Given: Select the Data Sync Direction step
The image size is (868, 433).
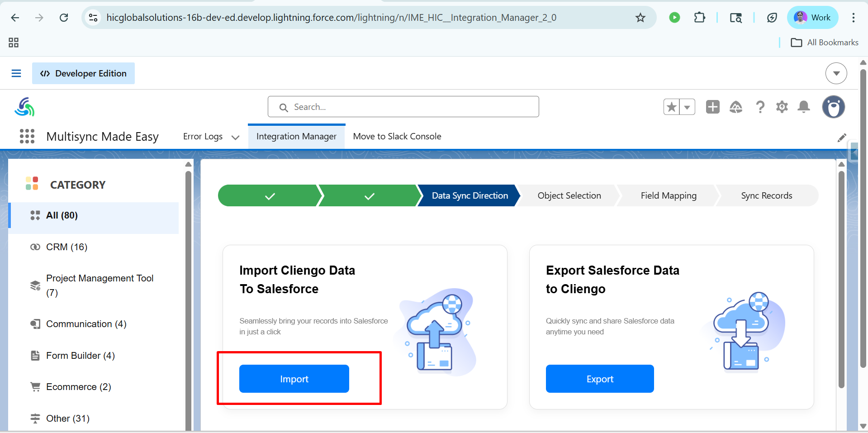Looking at the screenshot, I should coord(470,195).
